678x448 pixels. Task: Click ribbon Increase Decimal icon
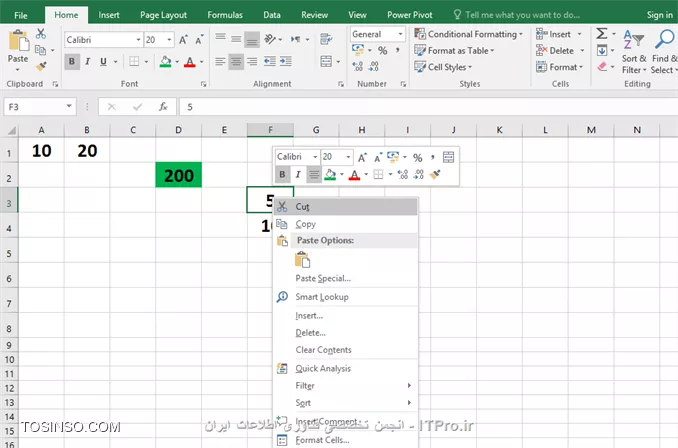tap(358, 66)
